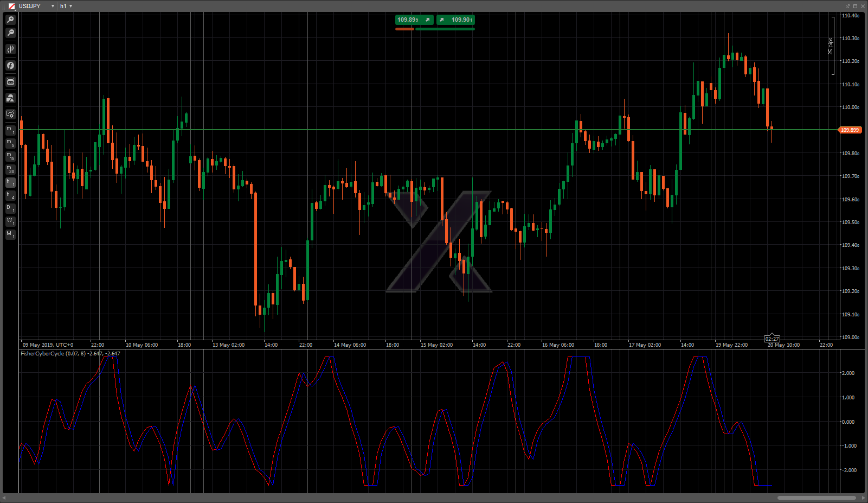
Task: Click the zoom out magnifier icon
Action: 10,33
